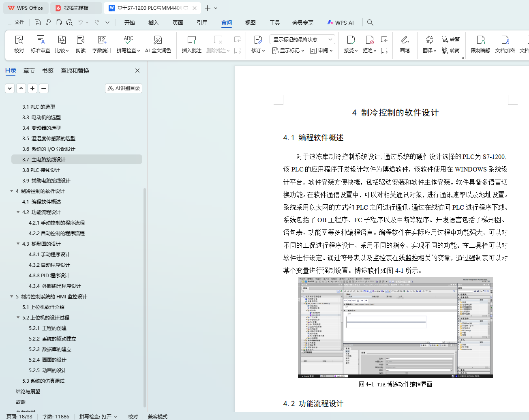The image size is (529, 420).
Task: Click the save icon in quick toolbar
Action: (38, 22)
